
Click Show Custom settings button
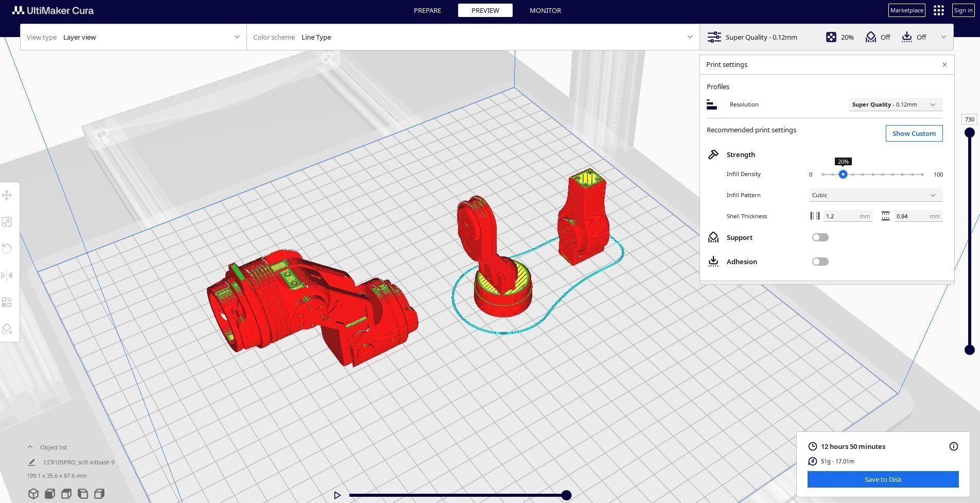[914, 133]
